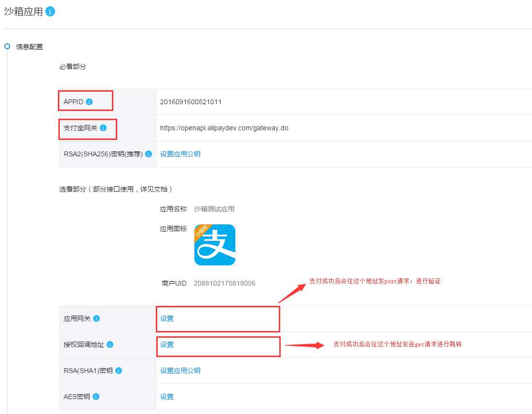Click the info icon next to RSA2(SHA256)密钥(推荐)

148,154
